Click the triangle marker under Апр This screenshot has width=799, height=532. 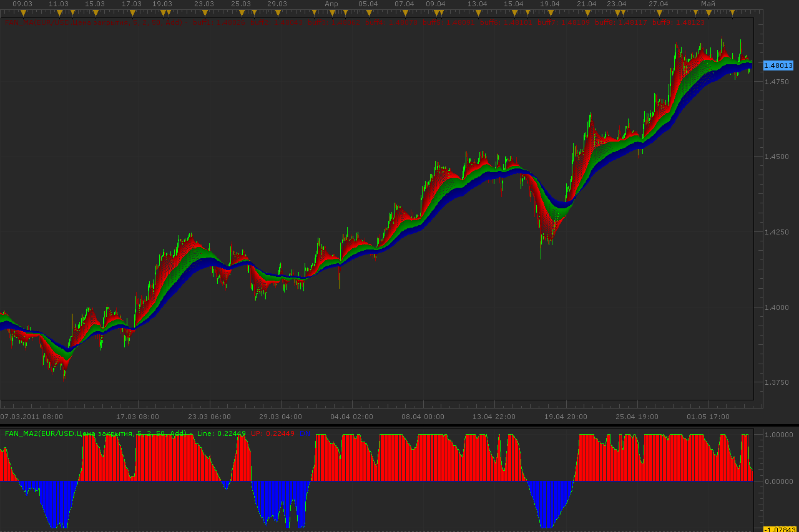tap(333, 12)
